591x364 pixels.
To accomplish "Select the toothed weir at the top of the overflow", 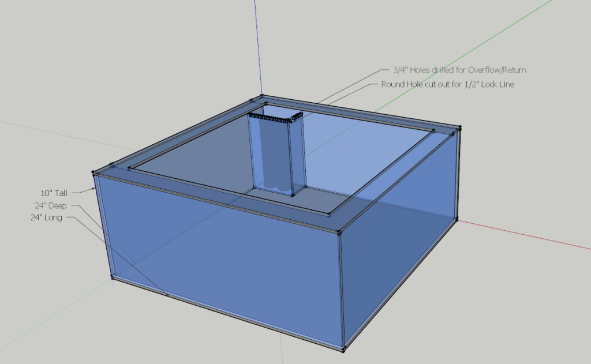I will pyautogui.click(x=275, y=117).
